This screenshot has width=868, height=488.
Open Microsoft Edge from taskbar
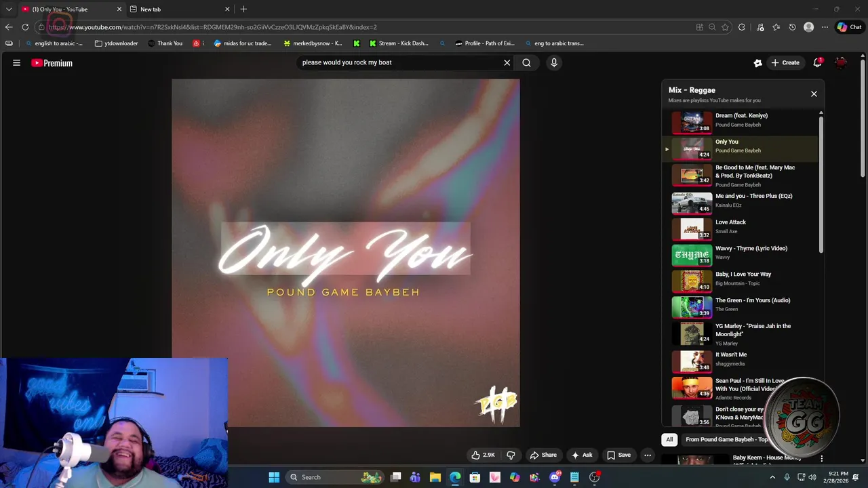tap(455, 477)
